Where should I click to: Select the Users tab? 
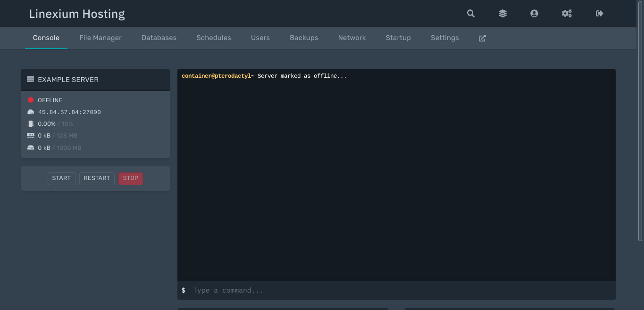pyautogui.click(x=260, y=38)
